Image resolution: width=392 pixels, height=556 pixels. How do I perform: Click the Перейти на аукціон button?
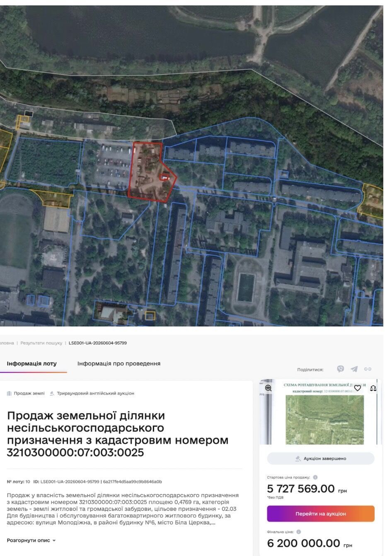pos(321,514)
